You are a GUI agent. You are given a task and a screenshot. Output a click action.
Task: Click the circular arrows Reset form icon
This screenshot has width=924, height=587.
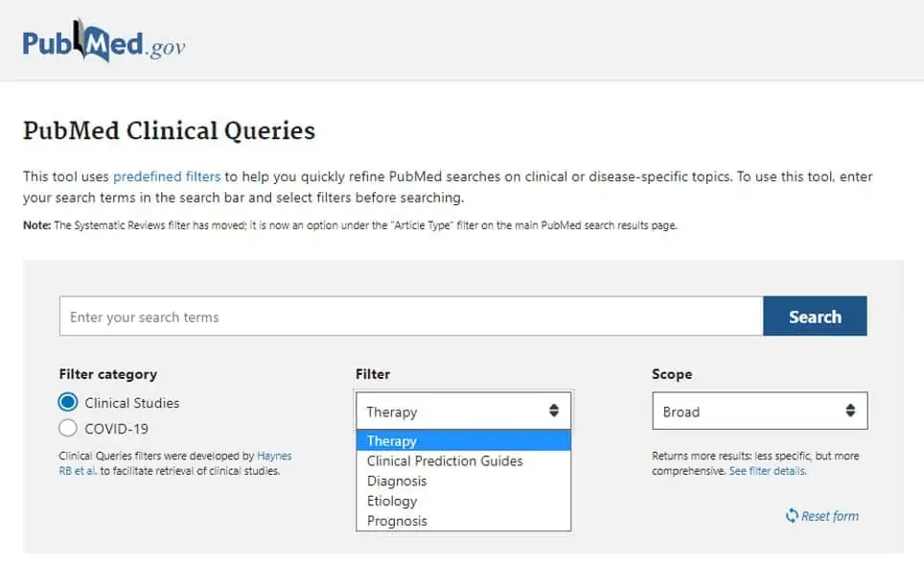(792, 516)
